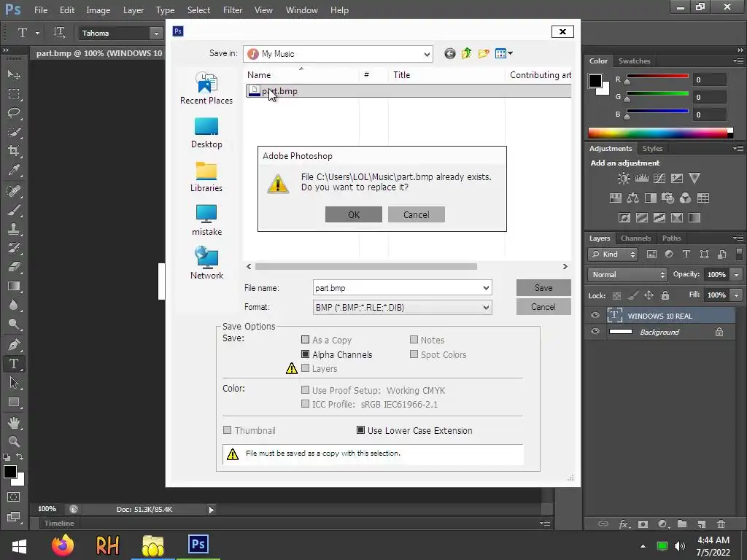
Task: Click Cancel in the replace prompt
Action: [417, 214]
